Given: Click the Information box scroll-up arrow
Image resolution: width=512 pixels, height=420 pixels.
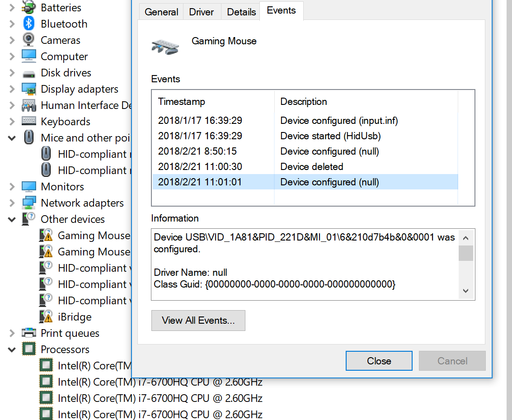Looking at the screenshot, I should [465, 238].
